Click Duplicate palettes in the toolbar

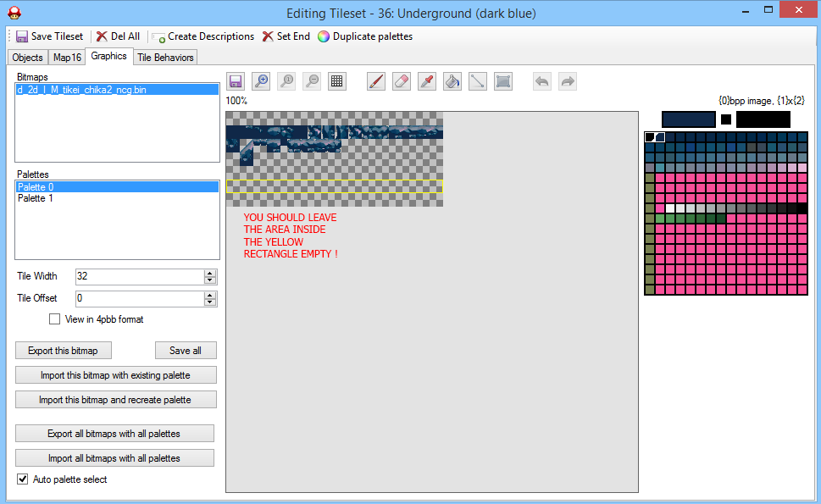[365, 36]
